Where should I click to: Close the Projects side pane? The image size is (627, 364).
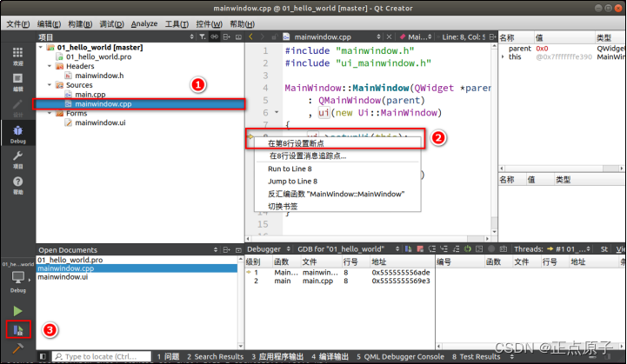coord(238,36)
